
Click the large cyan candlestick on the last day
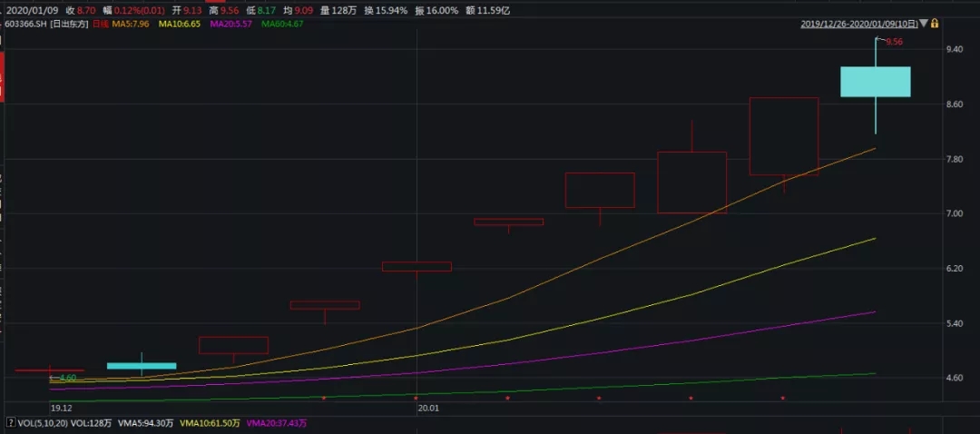tap(875, 82)
